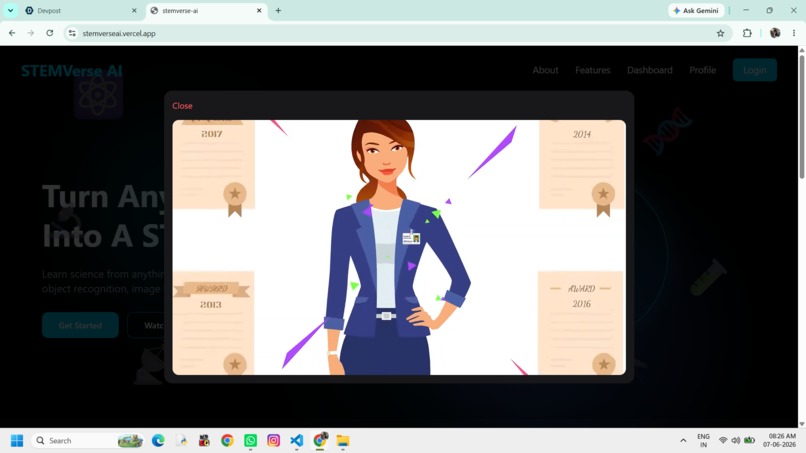Open the Profile nav link
Image resolution: width=806 pixels, height=453 pixels.
point(702,70)
